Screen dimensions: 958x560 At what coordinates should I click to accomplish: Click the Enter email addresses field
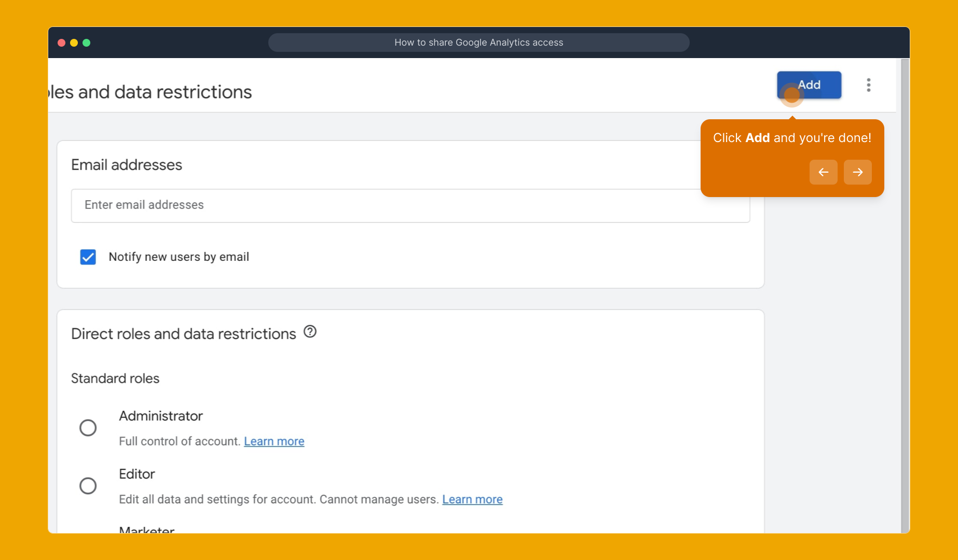click(410, 206)
